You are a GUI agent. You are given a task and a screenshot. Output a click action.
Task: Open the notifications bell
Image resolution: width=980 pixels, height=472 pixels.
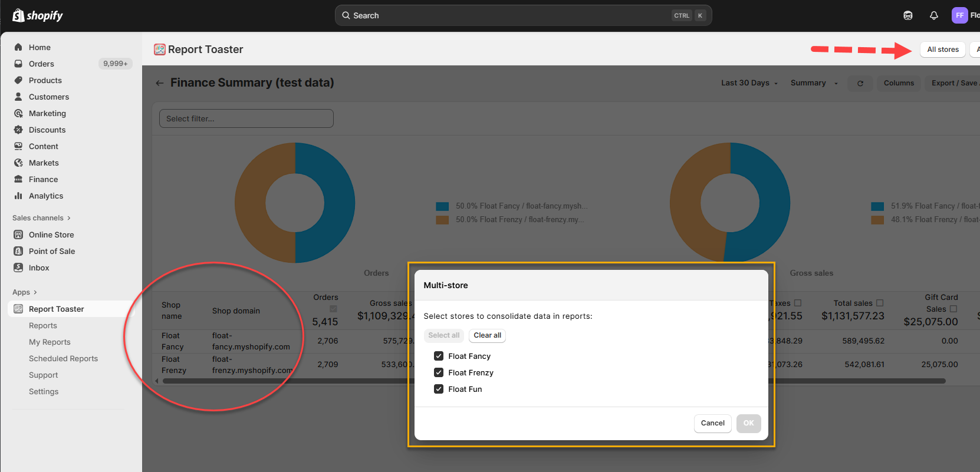(x=934, y=16)
